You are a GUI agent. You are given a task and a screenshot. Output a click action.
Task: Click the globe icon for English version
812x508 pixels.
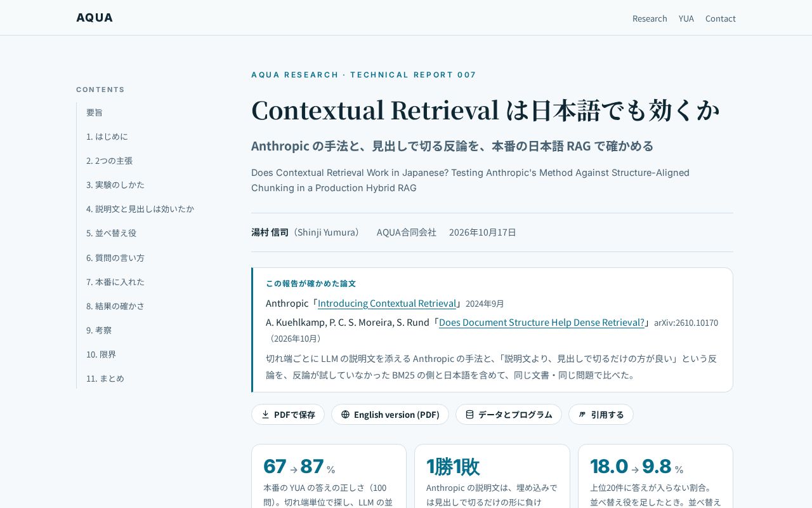[x=345, y=415]
